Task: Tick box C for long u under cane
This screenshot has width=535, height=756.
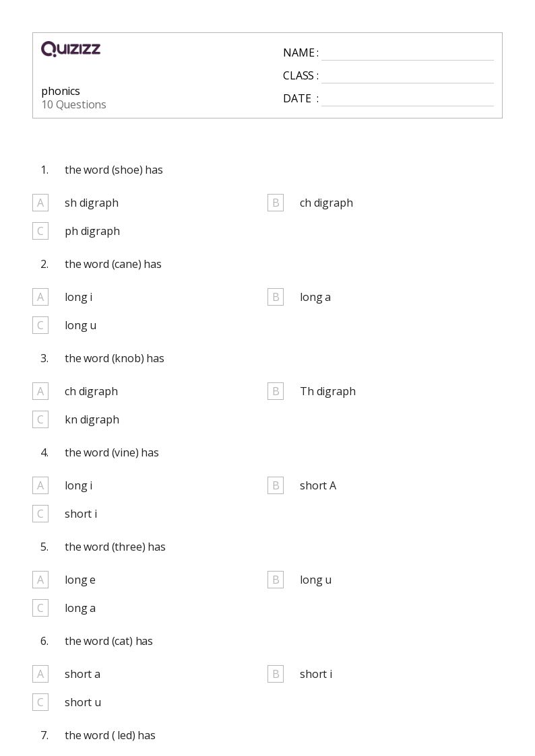Action: tap(40, 325)
